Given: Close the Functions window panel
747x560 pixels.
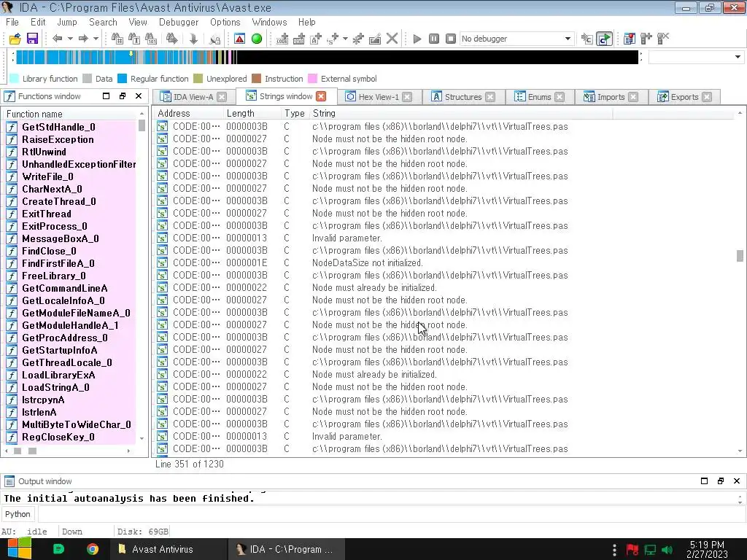Looking at the screenshot, I should point(139,96).
